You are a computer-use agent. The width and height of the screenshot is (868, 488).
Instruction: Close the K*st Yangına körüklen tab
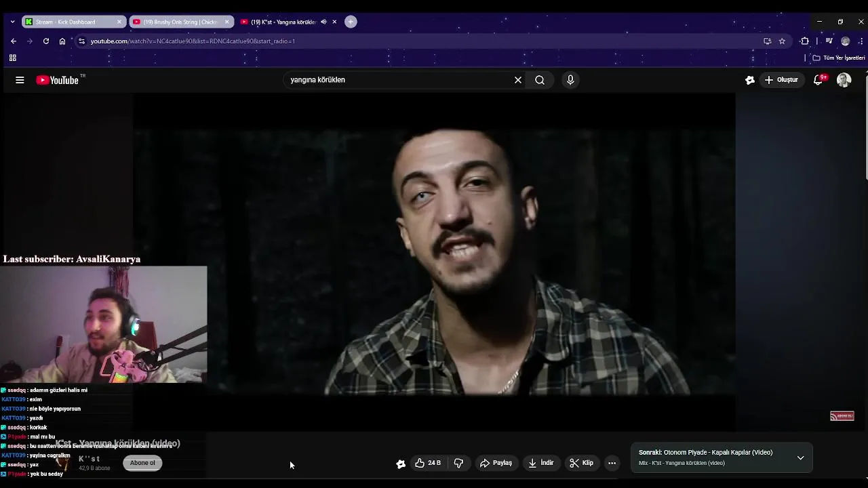(x=334, y=22)
